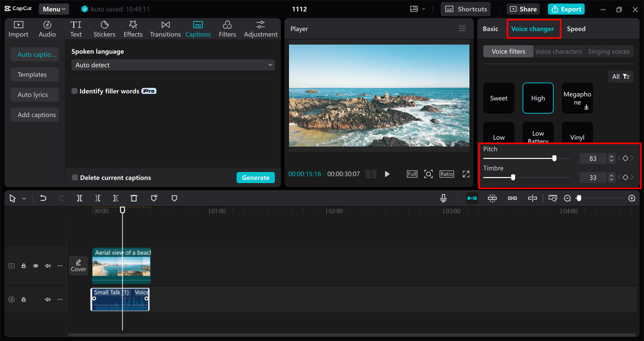Screen dimensions: 644x341
Task: Open the Transitions tab
Action: pos(165,29)
